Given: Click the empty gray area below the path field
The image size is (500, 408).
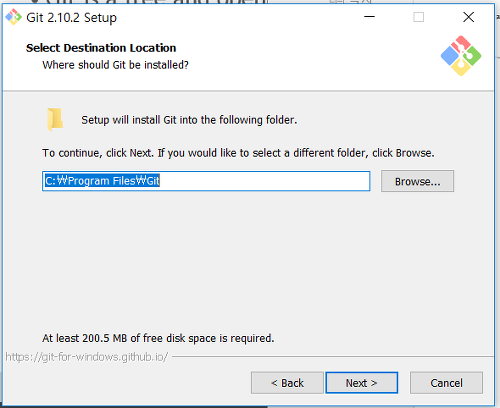Looking at the screenshot, I should pyautogui.click(x=247, y=260).
